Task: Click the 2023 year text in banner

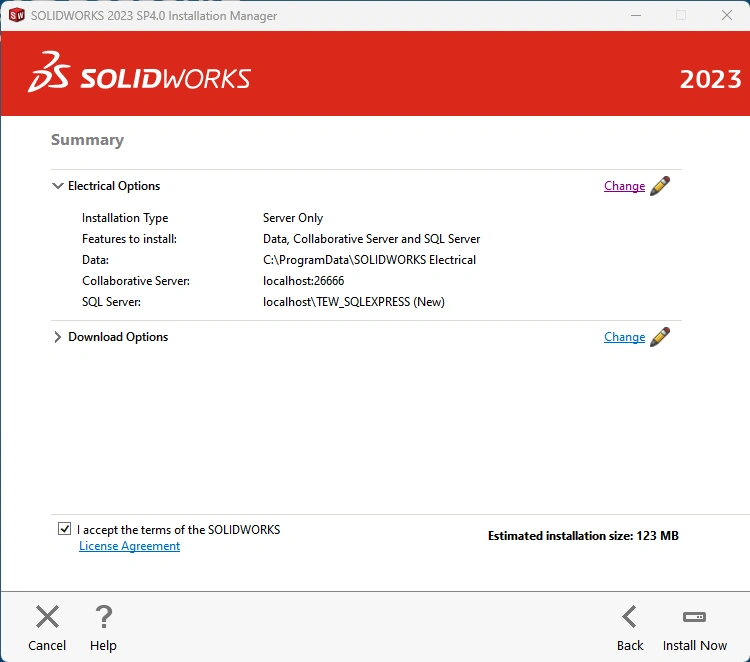Action: click(710, 79)
